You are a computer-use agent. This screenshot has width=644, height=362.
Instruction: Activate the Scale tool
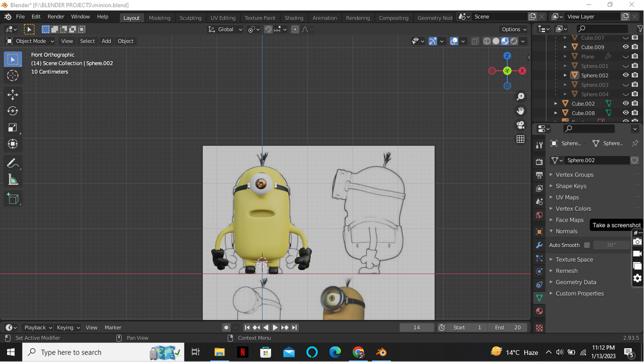pyautogui.click(x=13, y=128)
